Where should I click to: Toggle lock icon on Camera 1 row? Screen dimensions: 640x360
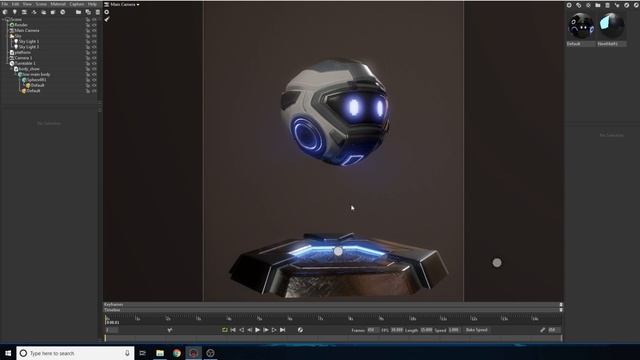(88, 58)
